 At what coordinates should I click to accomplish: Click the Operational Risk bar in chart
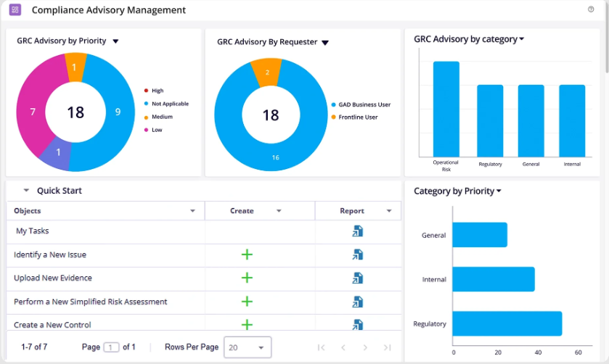tap(446, 109)
